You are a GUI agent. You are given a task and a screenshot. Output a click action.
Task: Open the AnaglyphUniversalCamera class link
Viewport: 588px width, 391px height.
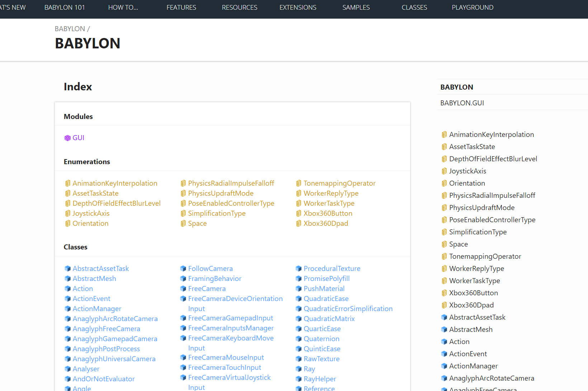[114, 359]
